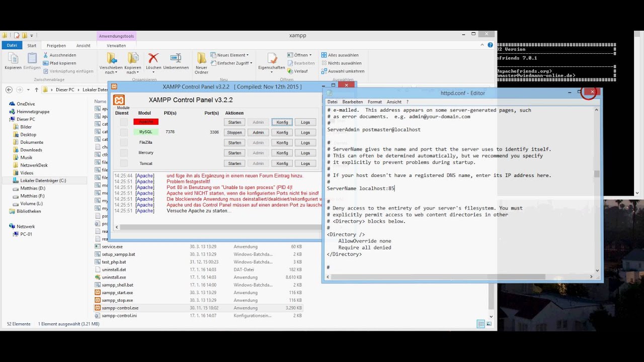Click Logs for the Tomcat module
The height and width of the screenshot is (362, 644).
click(305, 163)
